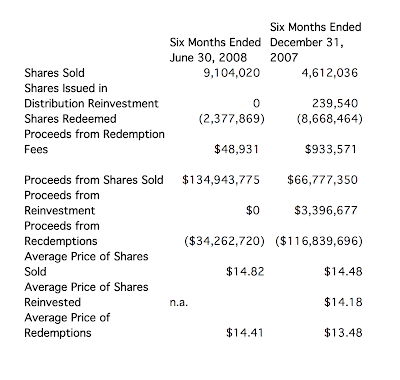Click the $66,777,350 proceeds value
The width and height of the screenshot is (400, 380).
(x=322, y=180)
